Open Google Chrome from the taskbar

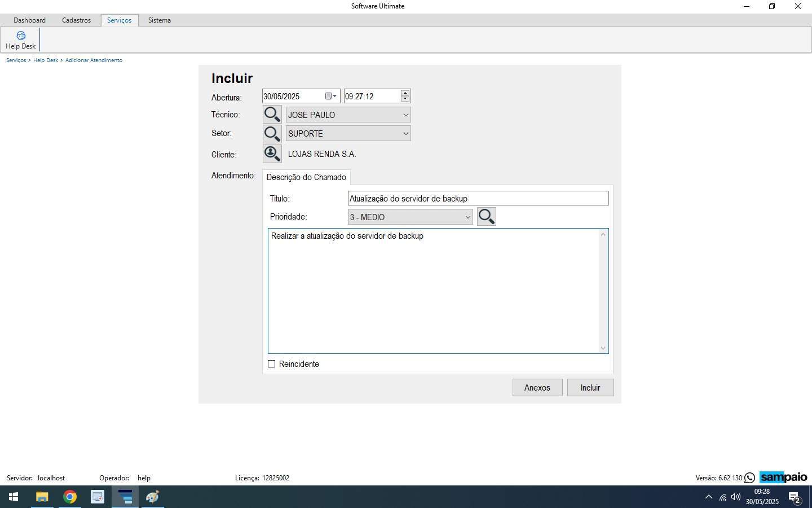coord(70,497)
